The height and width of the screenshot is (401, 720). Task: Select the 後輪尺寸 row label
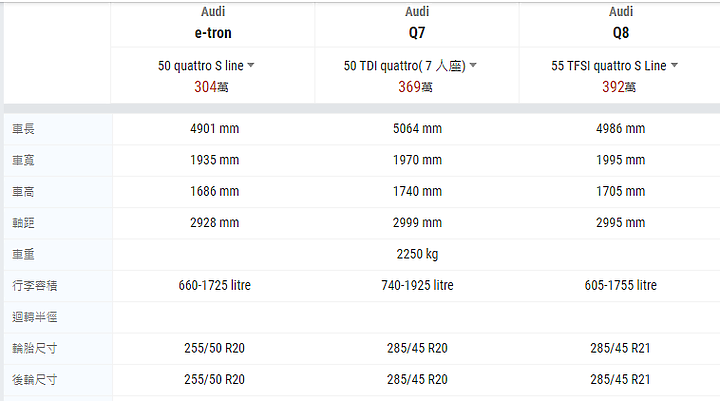click(x=34, y=380)
